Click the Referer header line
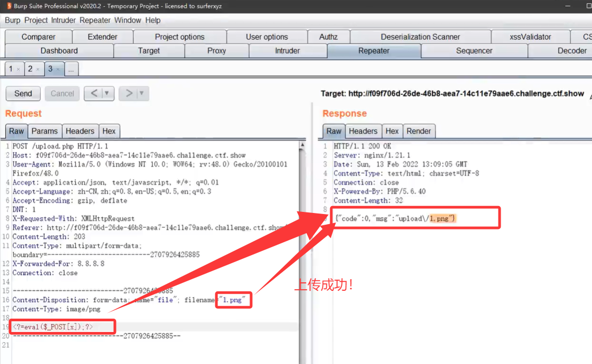The width and height of the screenshot is (592, 364). [x=149, y=227]
